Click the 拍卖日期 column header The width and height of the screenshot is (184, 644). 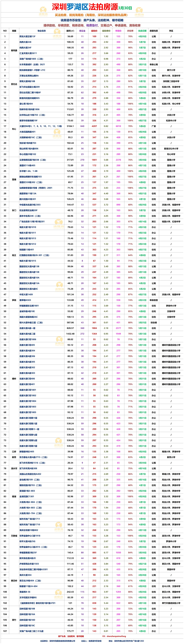[x=142, y=31]
